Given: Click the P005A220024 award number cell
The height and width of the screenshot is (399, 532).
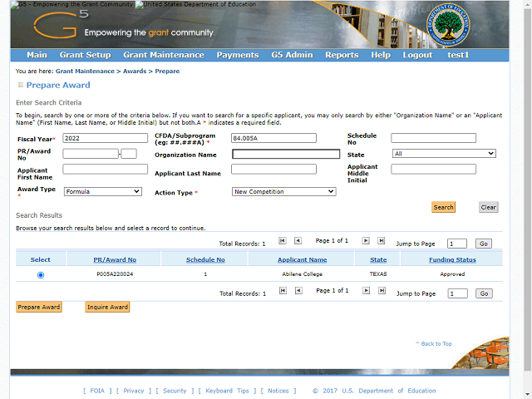Looking at the screenshot, I should (115, 274).
